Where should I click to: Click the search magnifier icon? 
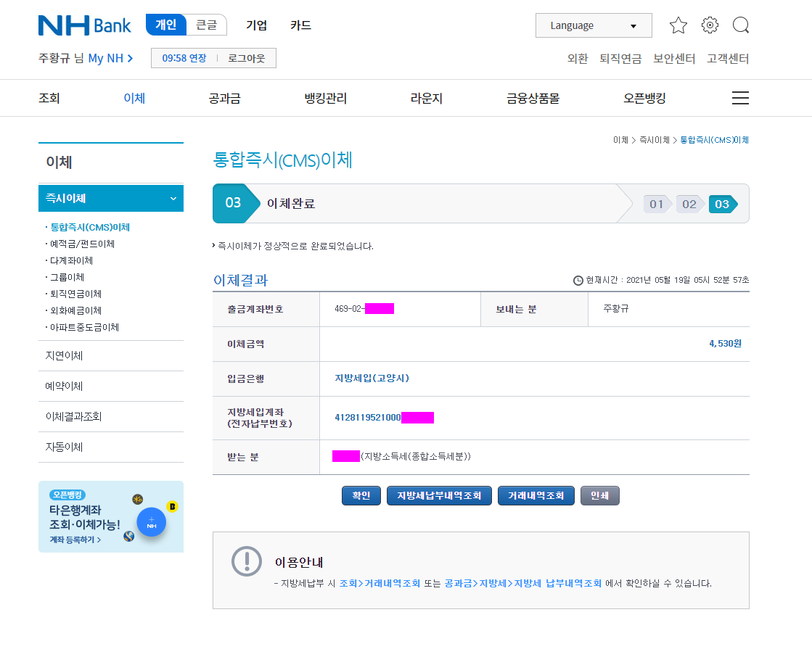tap(740, 25)
